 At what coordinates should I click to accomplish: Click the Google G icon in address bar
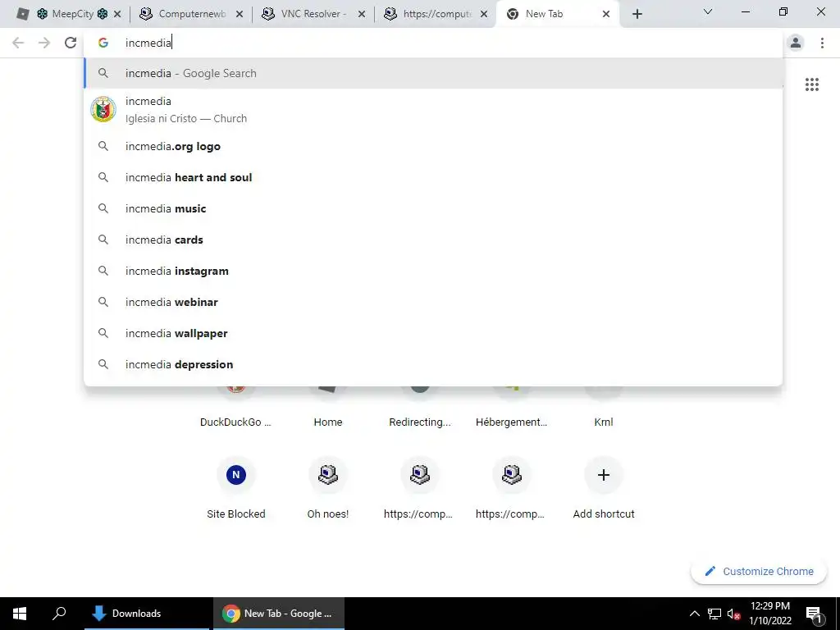(103, 43)
